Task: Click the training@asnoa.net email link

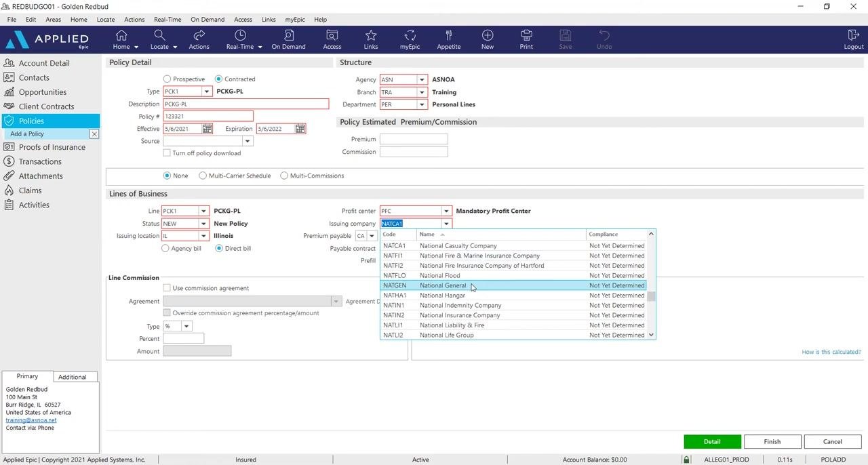Action: point(31,420)
